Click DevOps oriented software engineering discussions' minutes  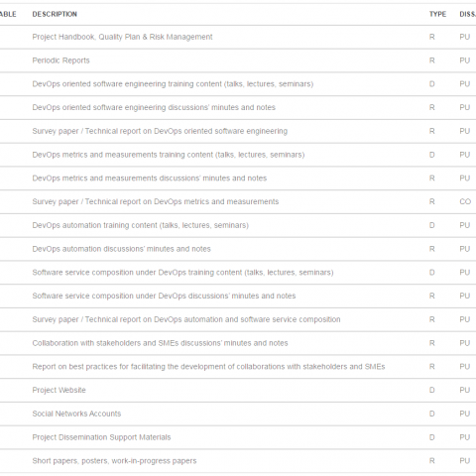pos(154,107)
